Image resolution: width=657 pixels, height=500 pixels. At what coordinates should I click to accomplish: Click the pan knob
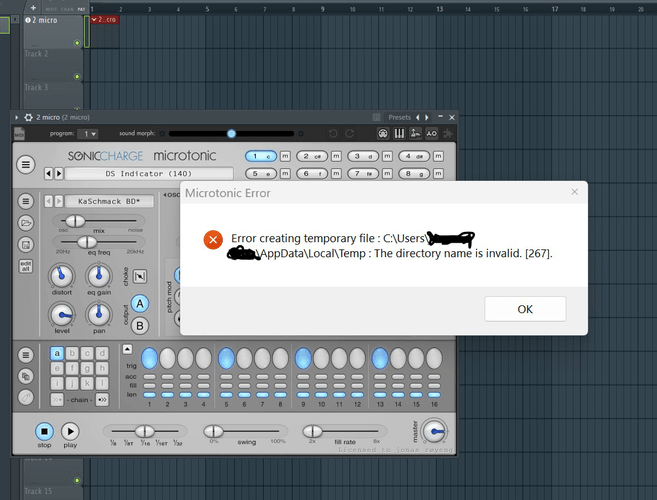[99, 315]
